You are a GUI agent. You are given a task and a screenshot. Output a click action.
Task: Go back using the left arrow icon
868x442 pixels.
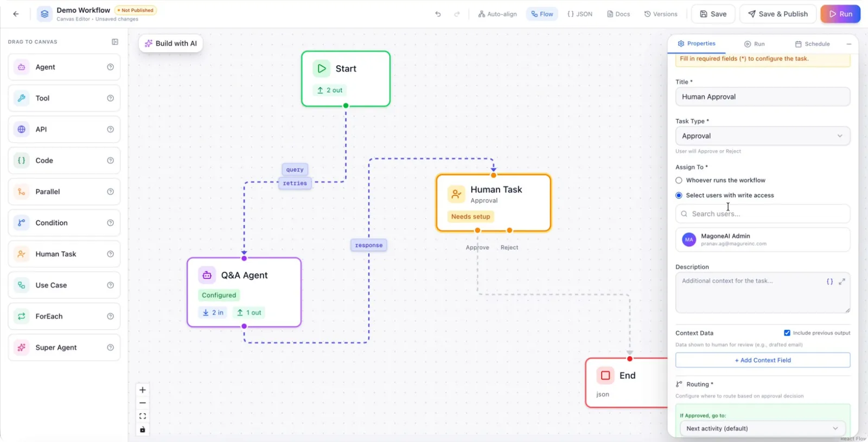pos(16,14)
